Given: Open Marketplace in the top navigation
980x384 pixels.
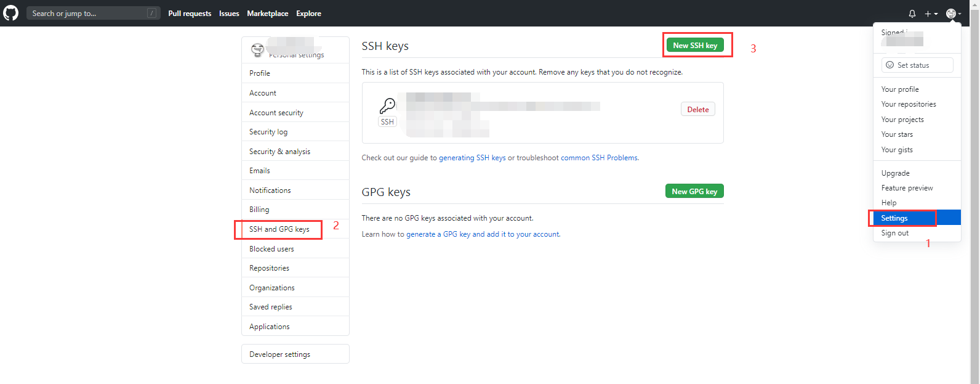Looking at the screenshot, I should 267,14.
